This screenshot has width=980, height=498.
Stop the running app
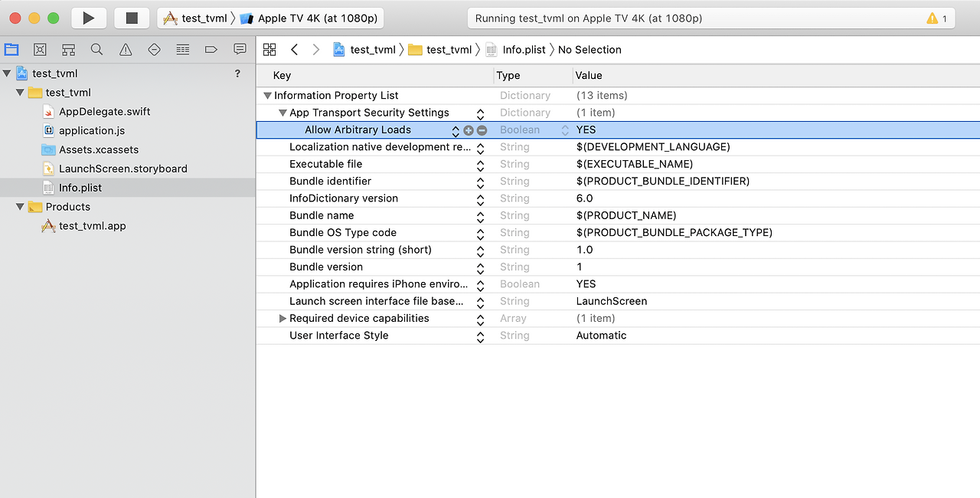[x=132, y=18]
